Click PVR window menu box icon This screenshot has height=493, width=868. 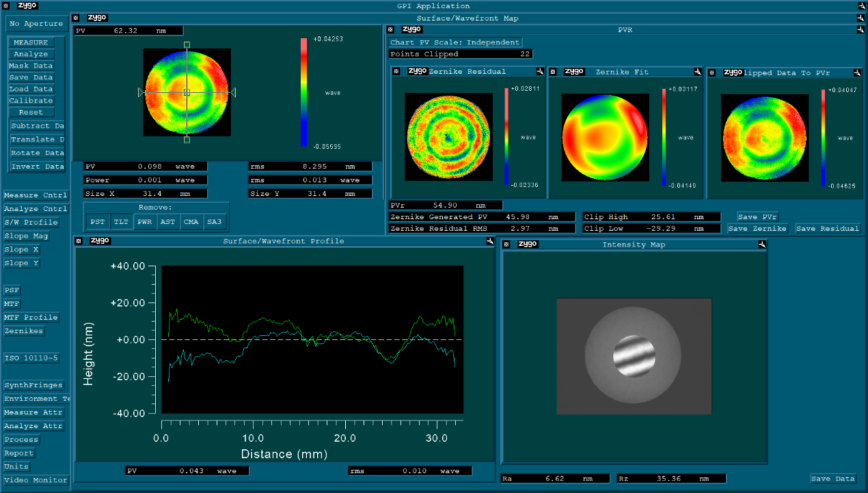point(390,29)
